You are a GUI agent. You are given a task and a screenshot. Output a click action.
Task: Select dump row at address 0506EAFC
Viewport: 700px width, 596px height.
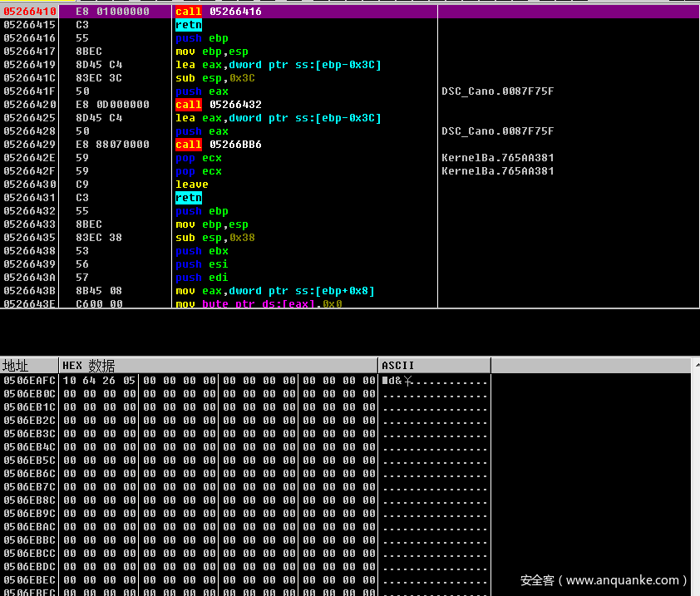(x=30, y=381)
